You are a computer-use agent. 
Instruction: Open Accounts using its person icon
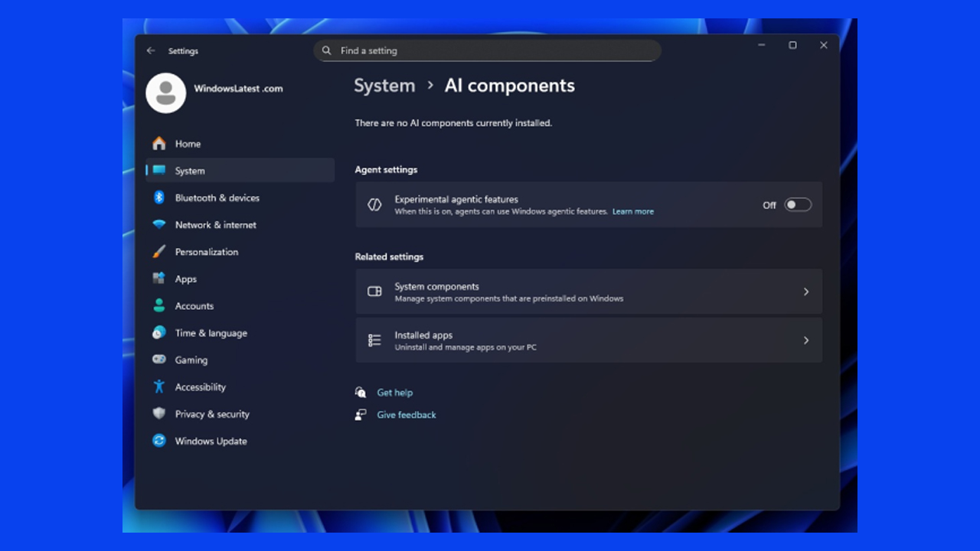coord(159,305)
